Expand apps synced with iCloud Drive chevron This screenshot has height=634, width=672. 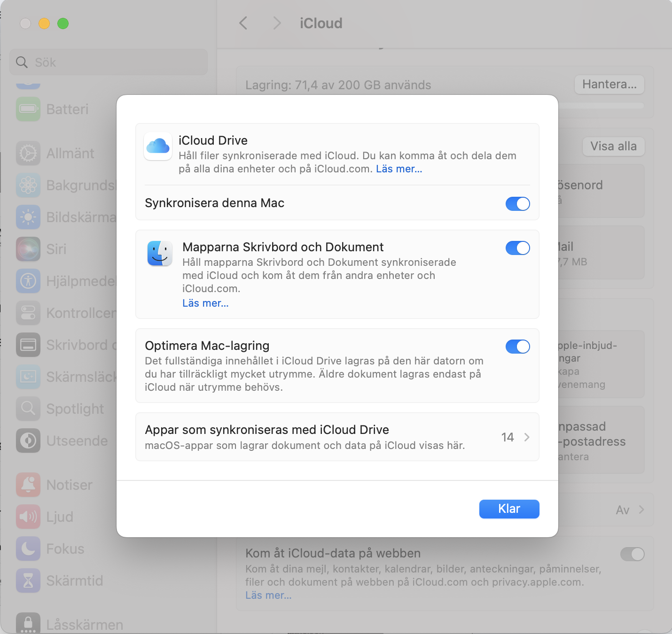tap(527, 437)
